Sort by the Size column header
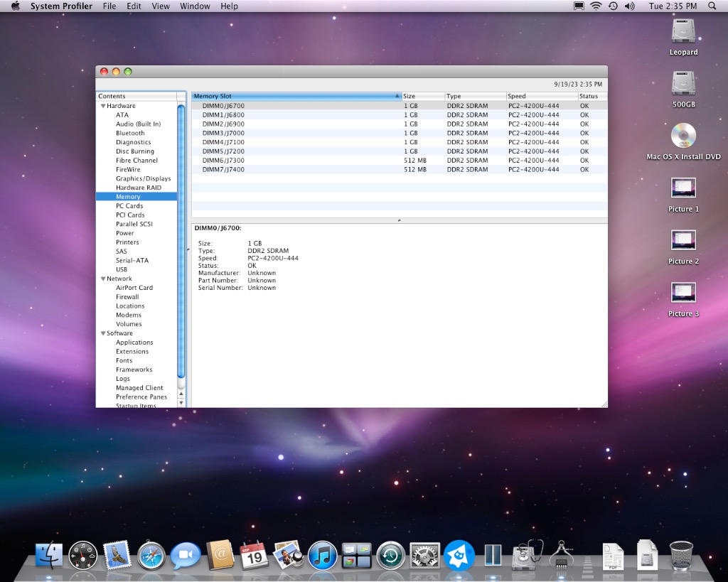This screenshot has height=582, width=728. (x=423, y=96)
